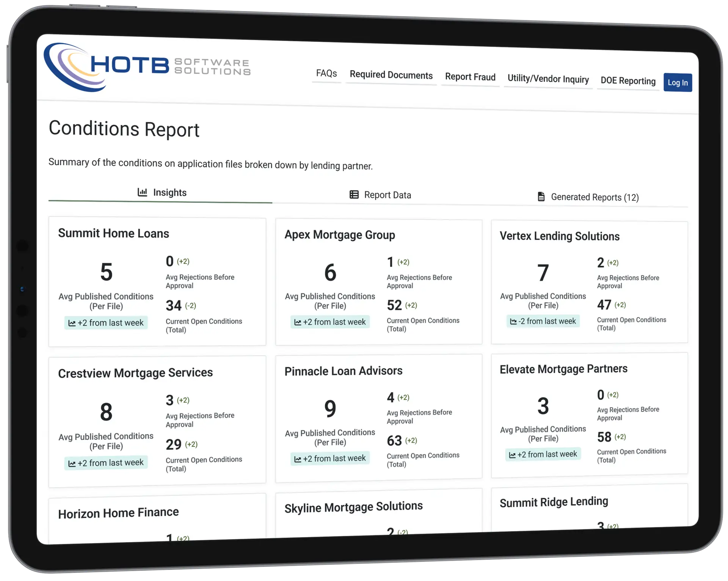Open Utility/Vendor Inquiry link

(548, 79)
